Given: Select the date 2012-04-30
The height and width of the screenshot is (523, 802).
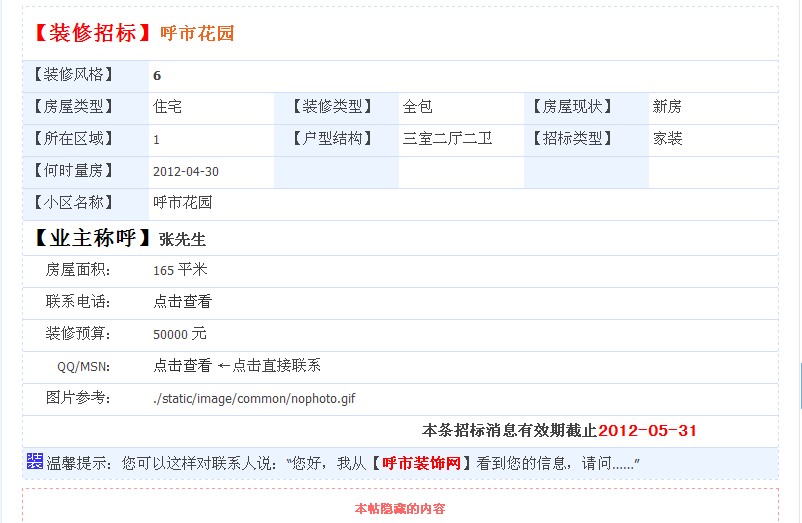Looking at the screenshot, I should pyautogui.click(x=186, y=171).
